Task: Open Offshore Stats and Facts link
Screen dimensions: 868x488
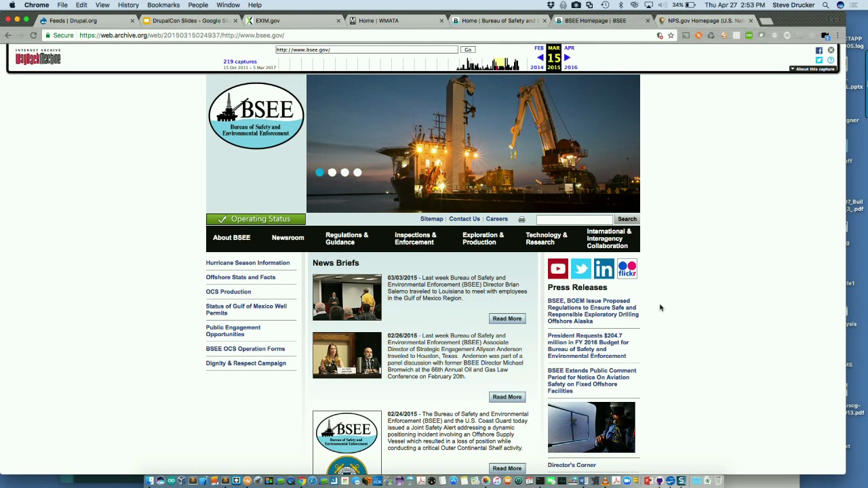Action: [x=241, y=277]
